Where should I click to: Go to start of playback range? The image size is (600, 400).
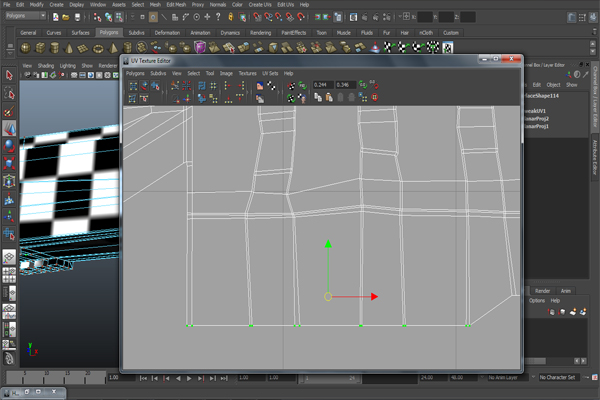pyautogui.click(x=143, y=378)
